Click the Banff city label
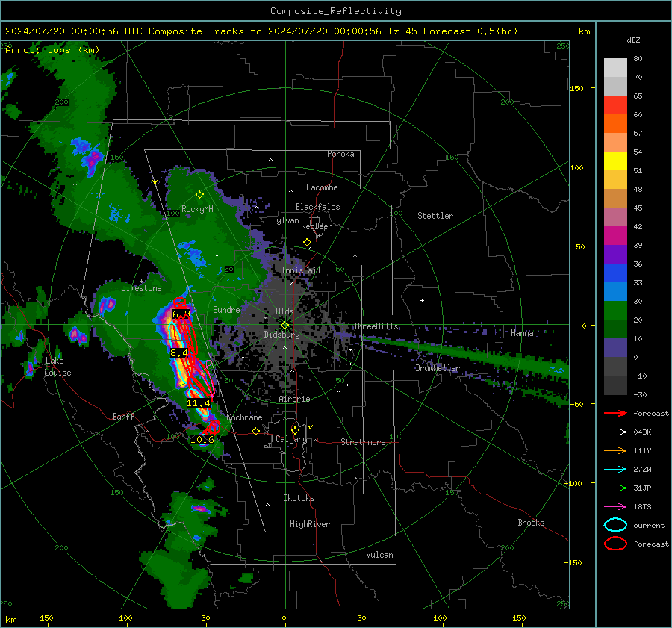 click(123, 416)
